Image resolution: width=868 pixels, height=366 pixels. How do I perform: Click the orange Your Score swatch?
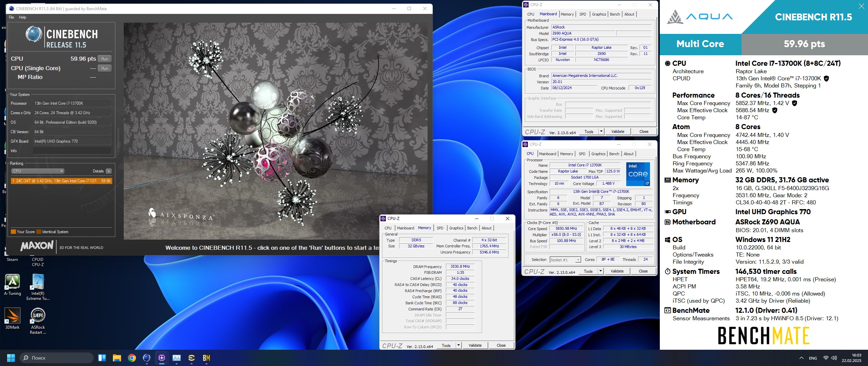point(13,232)
